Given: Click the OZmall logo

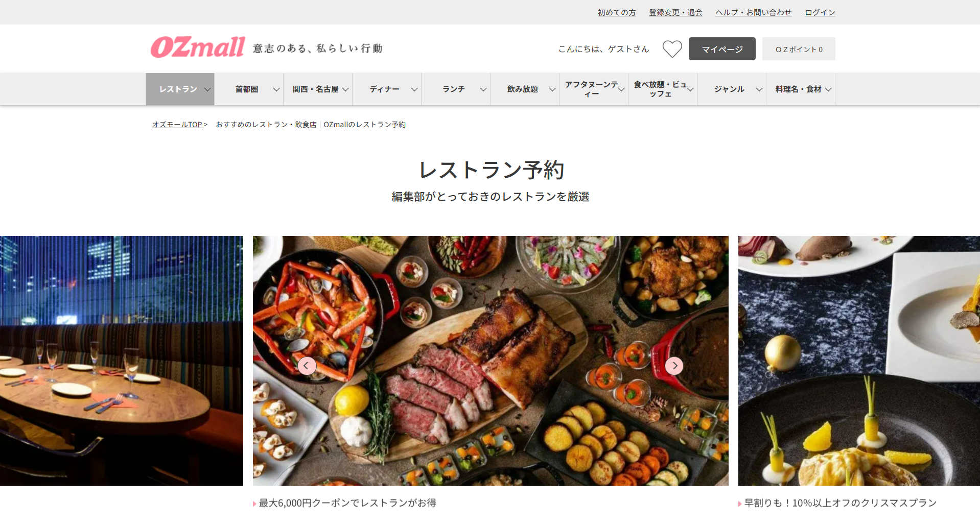Looking at the screenshot, I should 198,47.
